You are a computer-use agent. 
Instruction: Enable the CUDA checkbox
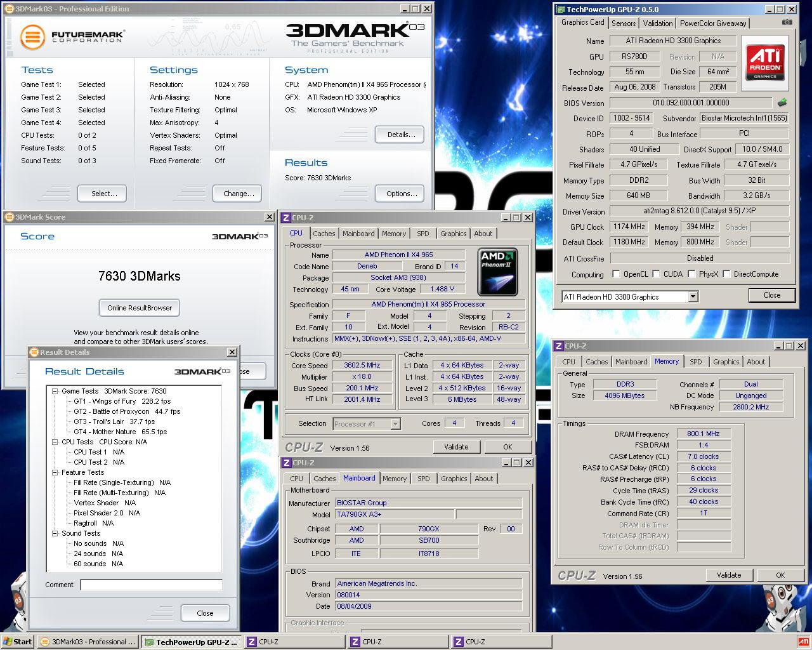click(x=656, y=274)
